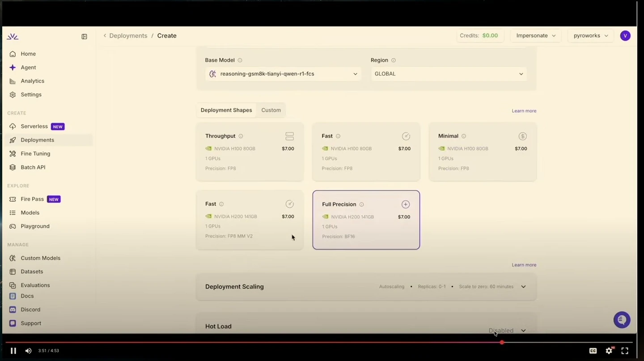Viewport: 644px width, 361px height.
Task: Enter fullscreen video mode
Action: 625,351
